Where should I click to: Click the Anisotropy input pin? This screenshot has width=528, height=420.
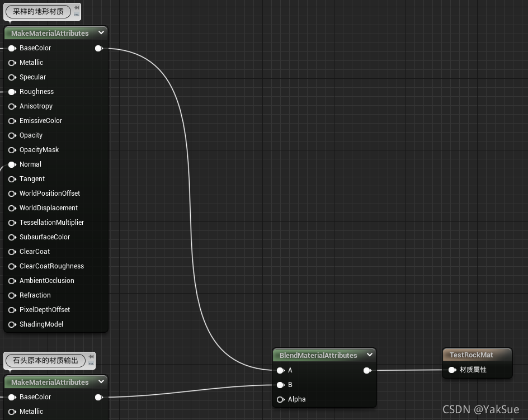pos(12,106)
